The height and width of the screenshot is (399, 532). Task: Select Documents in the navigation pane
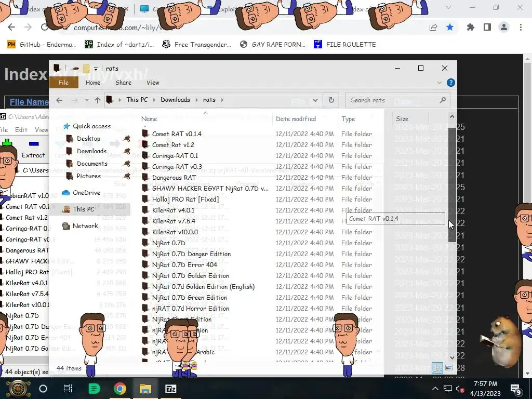pyautogui.click(x=92, y=164)
